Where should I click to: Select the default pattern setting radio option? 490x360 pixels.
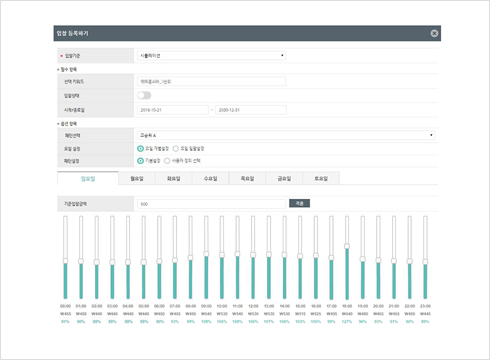pyautogui.click(x=140, y=161)
